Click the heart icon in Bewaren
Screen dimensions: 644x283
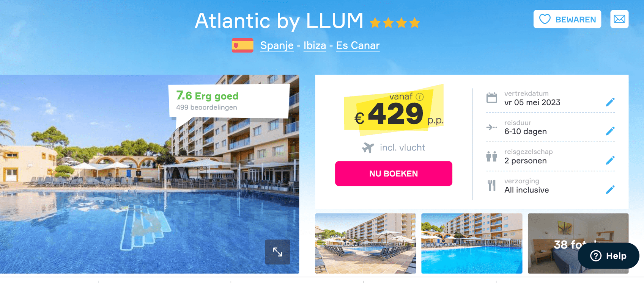pyautogui.click(x=545, y=19)
